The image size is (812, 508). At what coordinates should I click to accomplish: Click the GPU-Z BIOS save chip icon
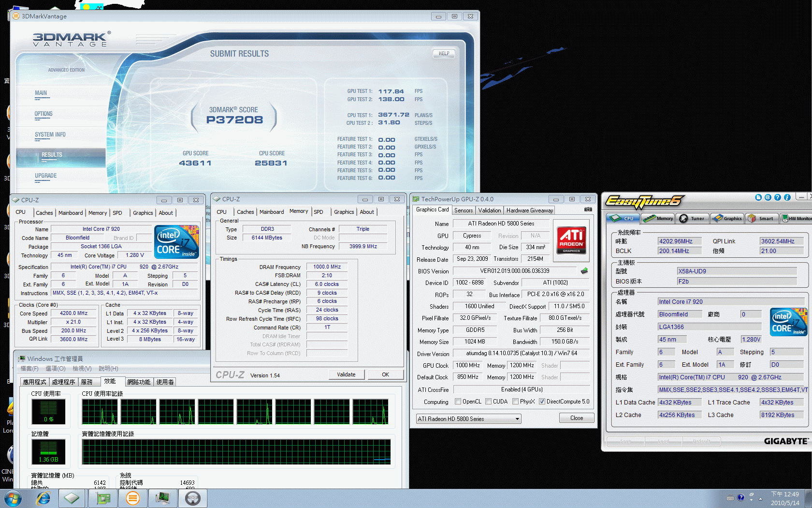[584, 271]
